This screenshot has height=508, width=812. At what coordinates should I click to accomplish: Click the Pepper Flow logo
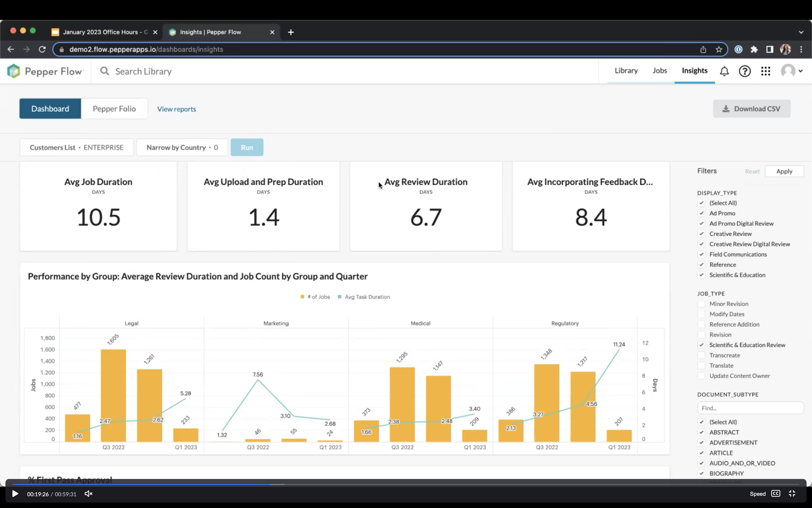45,71
